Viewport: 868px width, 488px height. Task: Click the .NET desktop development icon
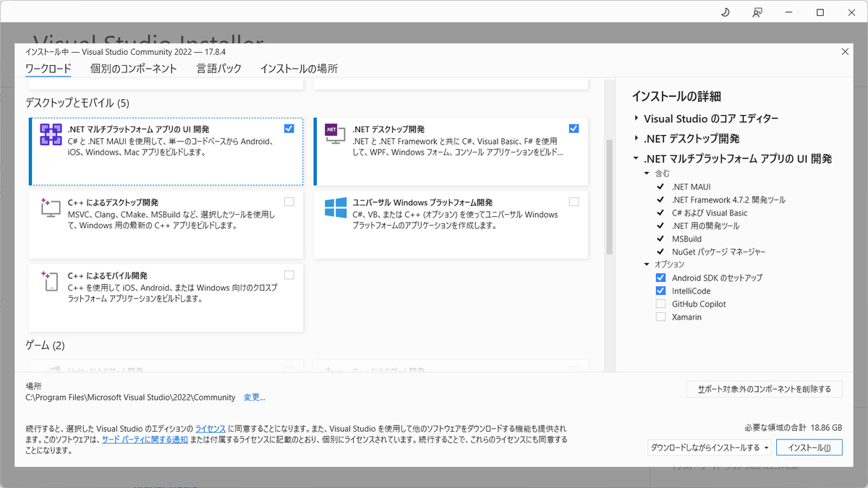pos(335,134)
